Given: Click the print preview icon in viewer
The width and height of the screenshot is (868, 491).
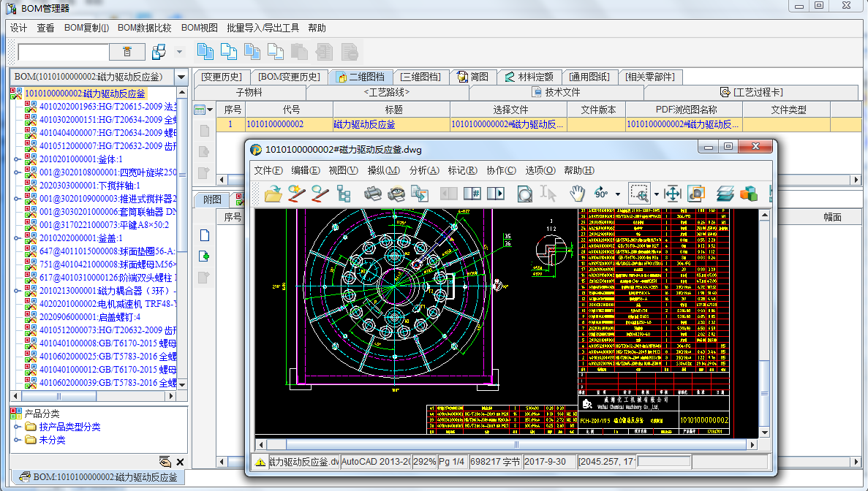Looking at the screenshot, I should click(396, 194).
